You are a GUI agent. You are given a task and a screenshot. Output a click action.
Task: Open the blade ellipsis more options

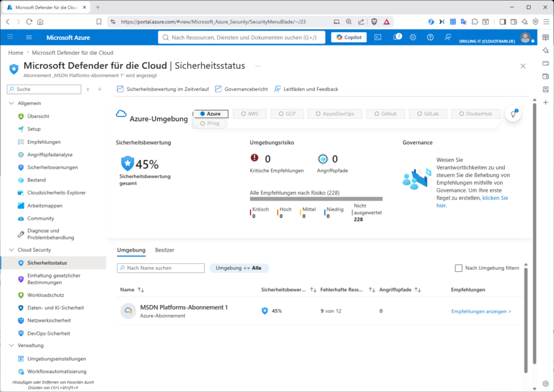pyautogui.click(x=258, y=66)
